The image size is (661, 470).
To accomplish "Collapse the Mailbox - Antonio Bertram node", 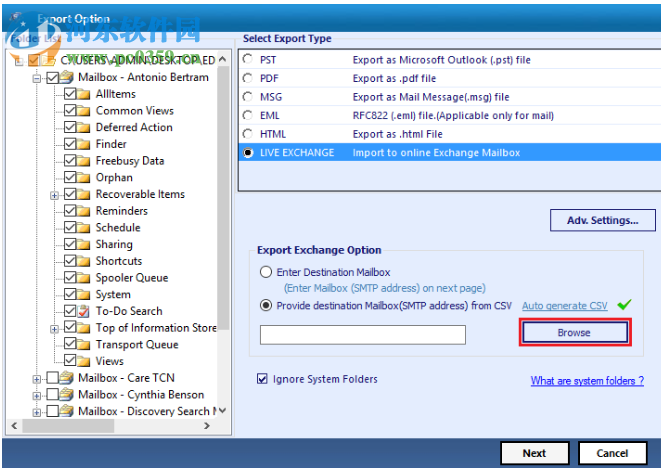I will [37, 78].
